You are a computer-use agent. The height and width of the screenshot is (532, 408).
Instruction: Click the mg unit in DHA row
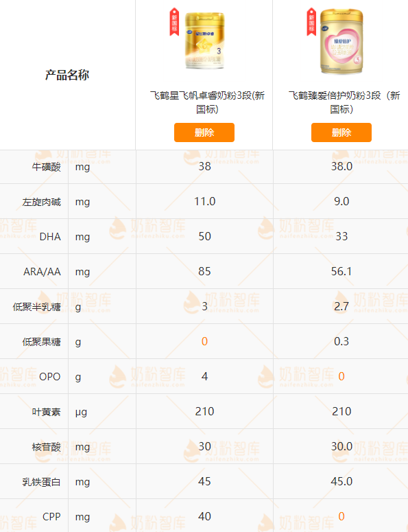82,237
